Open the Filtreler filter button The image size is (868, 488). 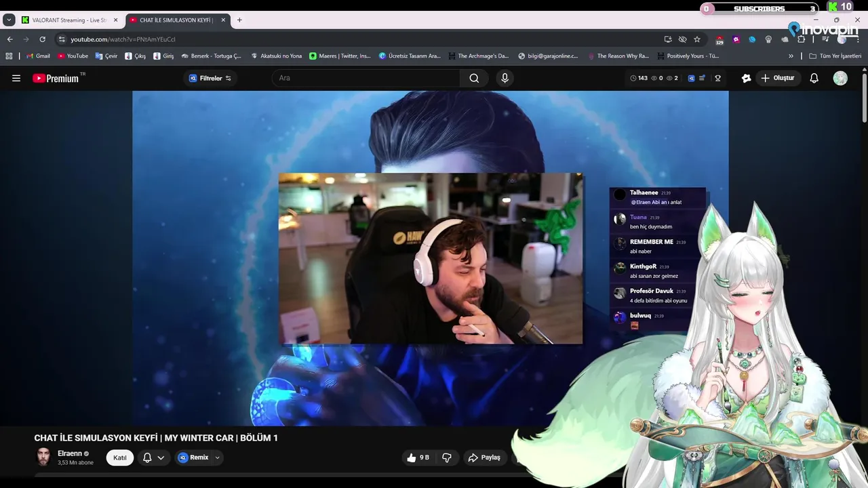pyautogui.click(x=210, y=78)
